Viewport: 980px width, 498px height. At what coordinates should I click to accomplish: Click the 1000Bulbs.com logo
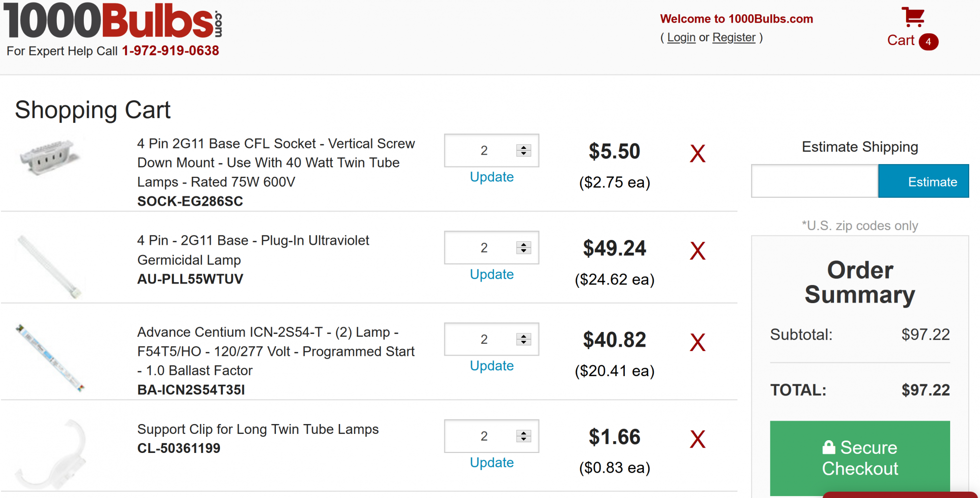113,20
